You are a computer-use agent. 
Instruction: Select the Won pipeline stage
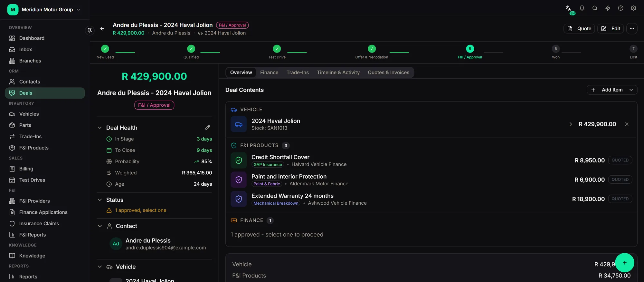tap(556, 52)
